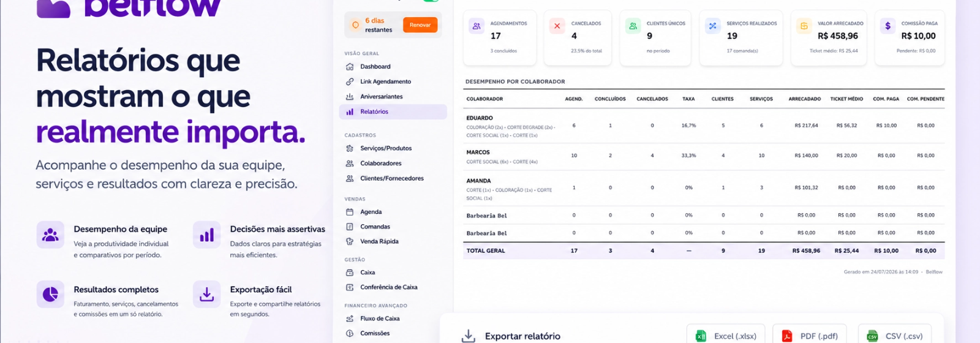
Task: Click the Exportação fácil download icon
Action: pos(206,295)
